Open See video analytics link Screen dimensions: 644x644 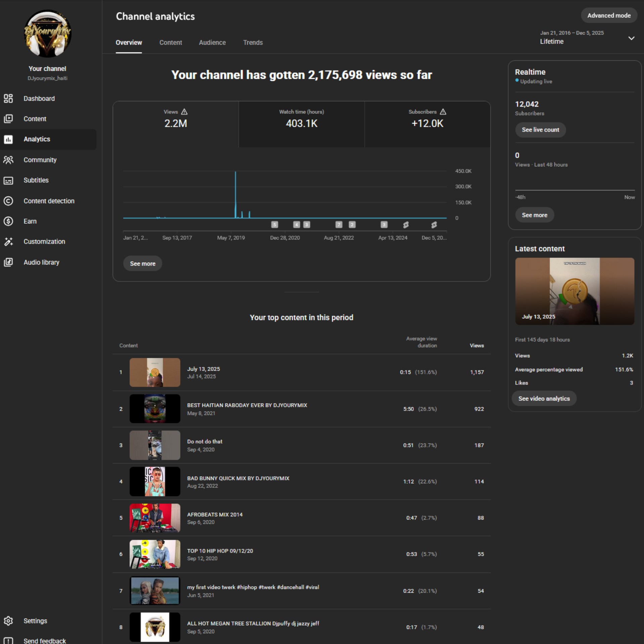(544, 398)
